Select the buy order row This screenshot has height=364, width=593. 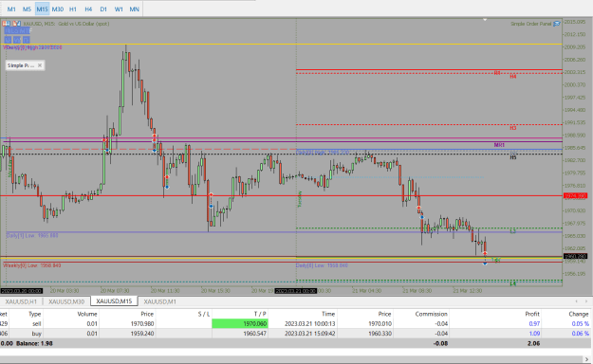point(295,334)
